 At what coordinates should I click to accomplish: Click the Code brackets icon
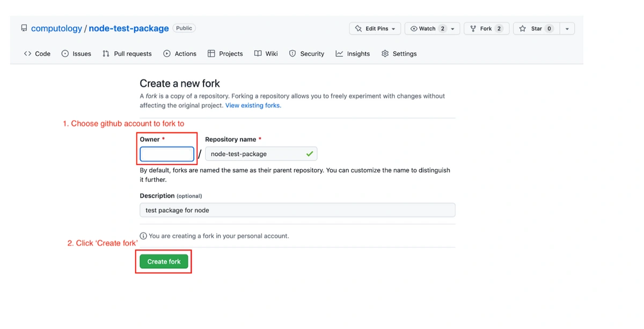(27, 54)
